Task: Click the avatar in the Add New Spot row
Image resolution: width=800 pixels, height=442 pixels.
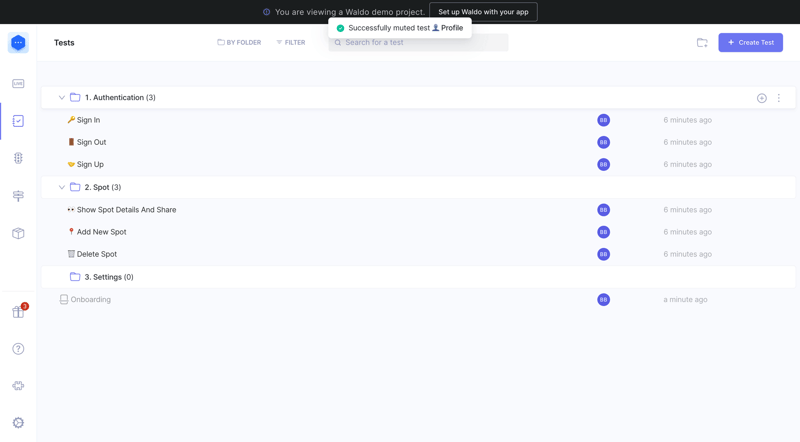Action: 604,232
